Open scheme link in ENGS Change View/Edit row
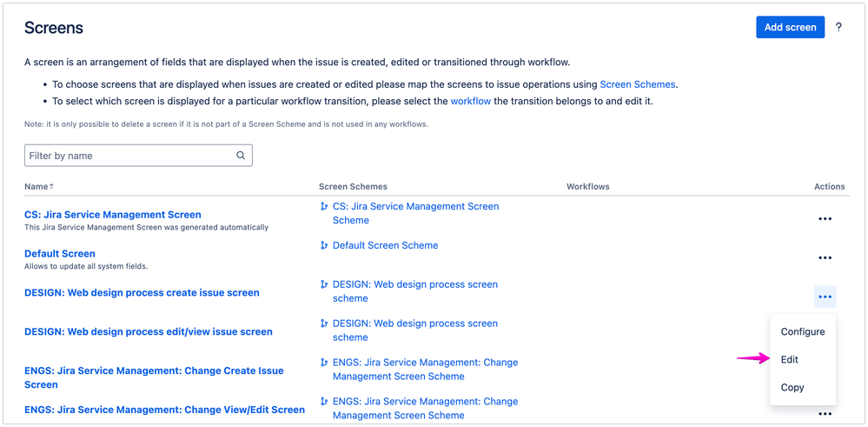This screenshot has height=427, width=868. click(x=425, y=408)
